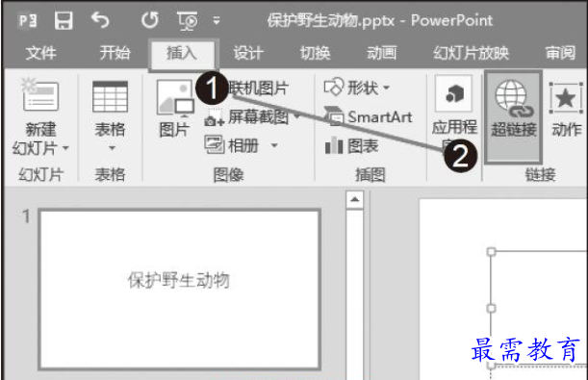Select slide 1 thumbnail 保护野生动物
588x380 pixels.
179,290
